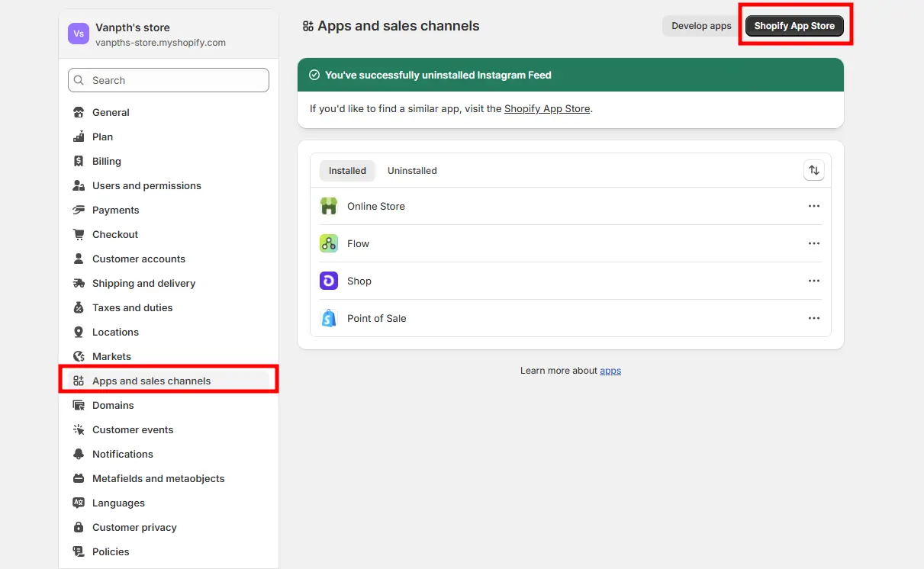Screen dimensions: 924x569
Task: Click the Policies document icon
Action: [79, 551]
